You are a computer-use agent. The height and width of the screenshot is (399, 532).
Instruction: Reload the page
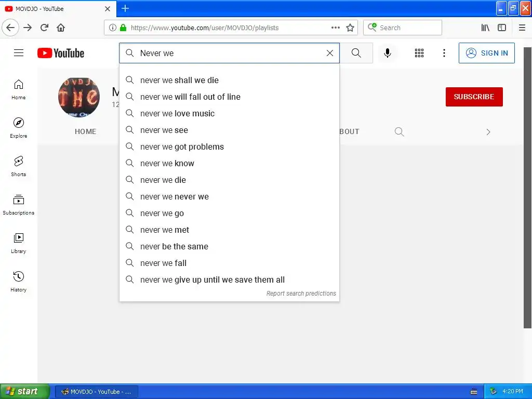click(x=44, y=28)
